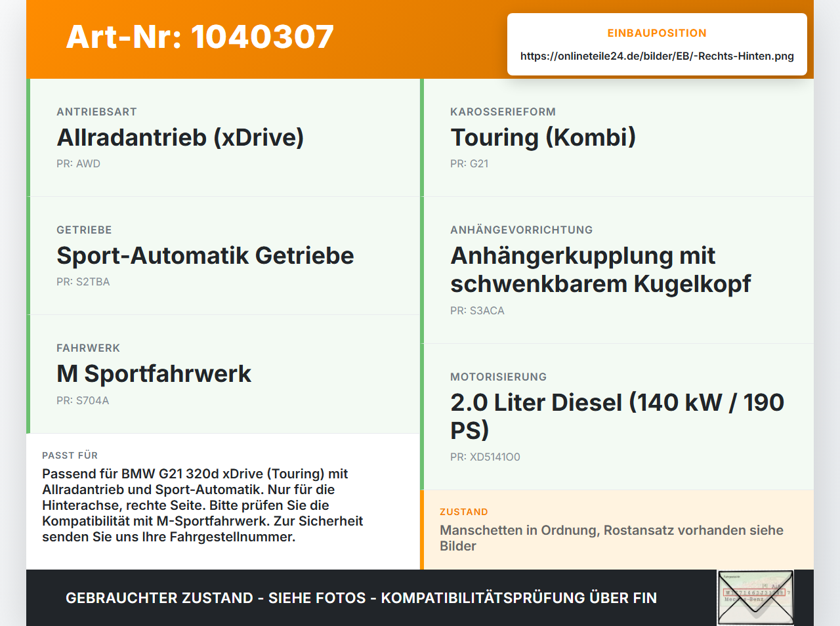The width and height of the screenshot is (840, 626).
Task: Select Anhängerkupplung mit schwenkbarem Kugelkopf text
Action: 600,270
